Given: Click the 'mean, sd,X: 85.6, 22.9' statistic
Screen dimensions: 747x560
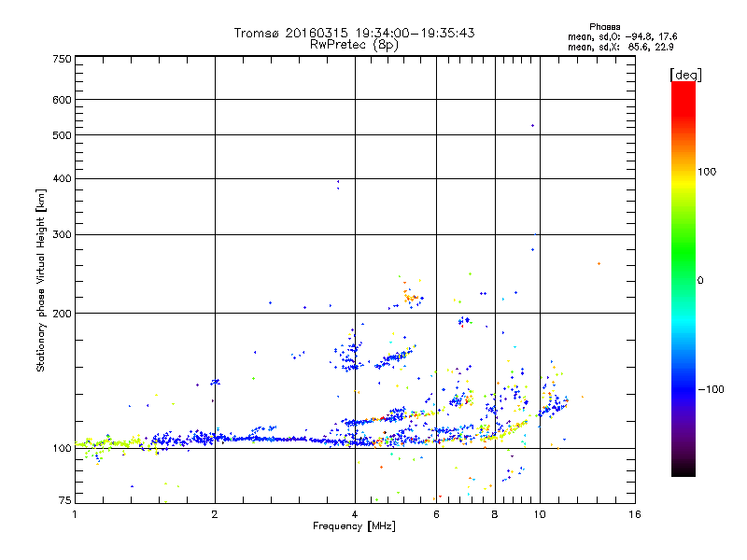Looking at the screenshot, I should (x=620, y=47).
